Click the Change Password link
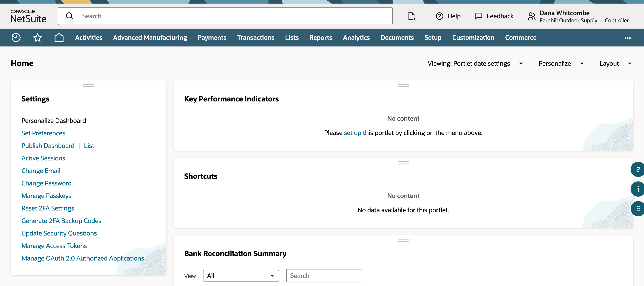This screenshot has height=286, width=644. 46,183
